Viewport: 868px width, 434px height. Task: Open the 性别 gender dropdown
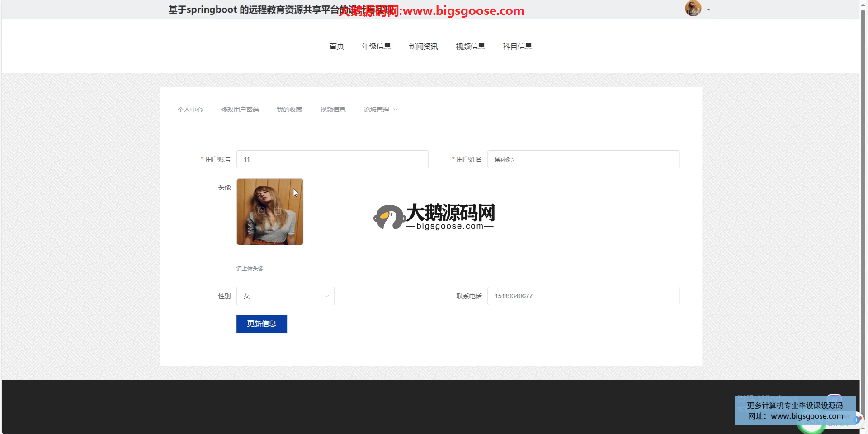pos(285,296)
